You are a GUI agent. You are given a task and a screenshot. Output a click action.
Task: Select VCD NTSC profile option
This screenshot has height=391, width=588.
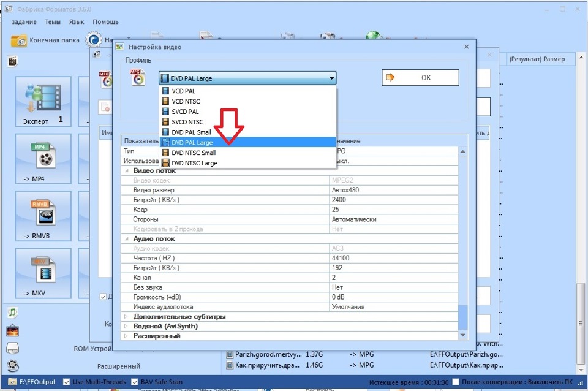point(247,101)
